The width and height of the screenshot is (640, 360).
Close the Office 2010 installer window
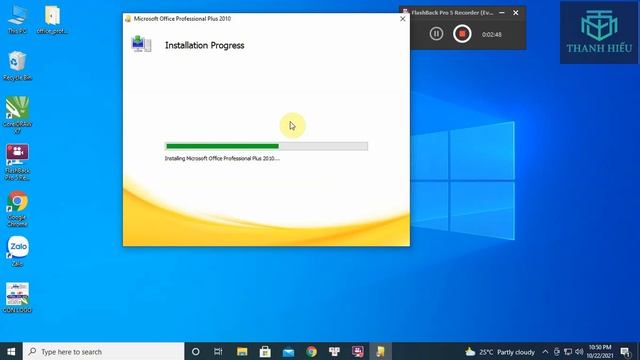point(402,19)
